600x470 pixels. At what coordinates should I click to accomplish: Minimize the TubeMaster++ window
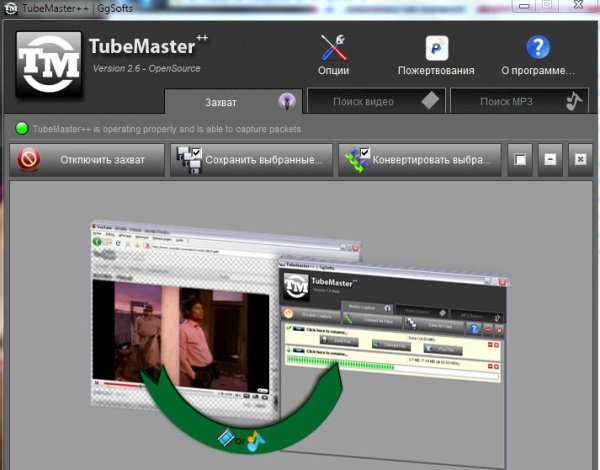pyautogui.click(x=524, y=5)
